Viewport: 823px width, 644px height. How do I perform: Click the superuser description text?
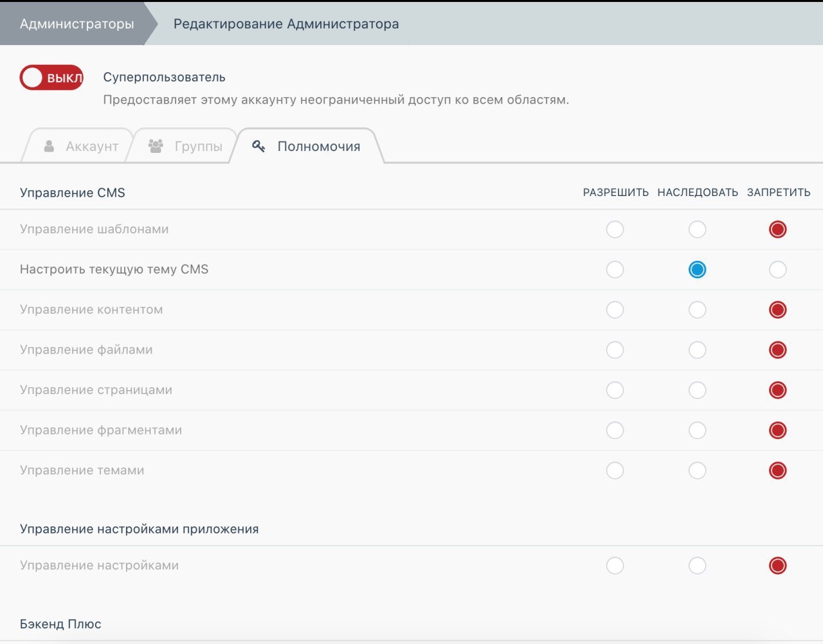pyautogui.click(x=336, y=100)
